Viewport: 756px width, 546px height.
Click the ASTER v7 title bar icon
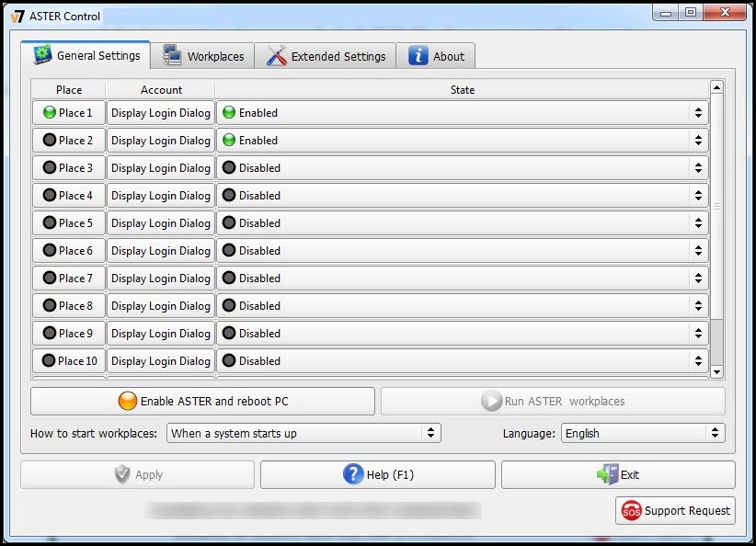(17, 17)
